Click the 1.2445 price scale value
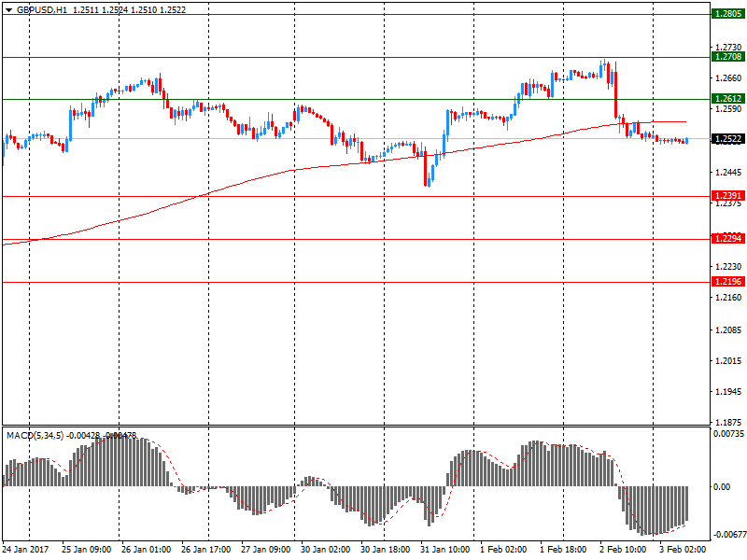 click(728, 173)
